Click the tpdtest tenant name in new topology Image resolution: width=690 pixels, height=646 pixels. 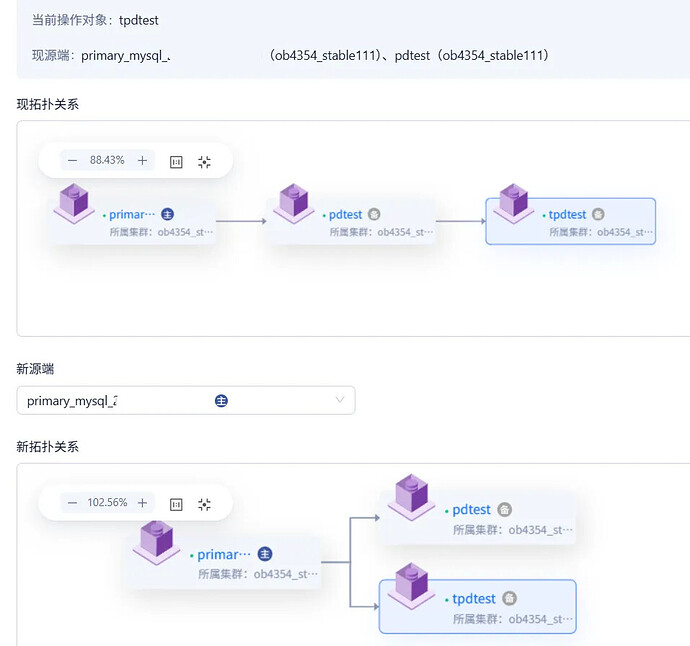tap(474, 598)
